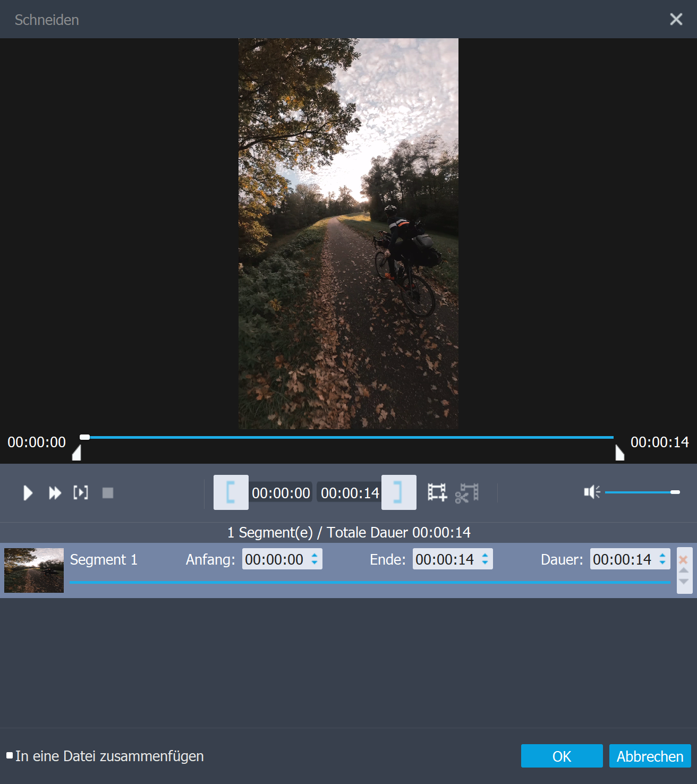697x784 pixels.
Task: Set segment end with the right bracket icon
Action: [398, 492]
